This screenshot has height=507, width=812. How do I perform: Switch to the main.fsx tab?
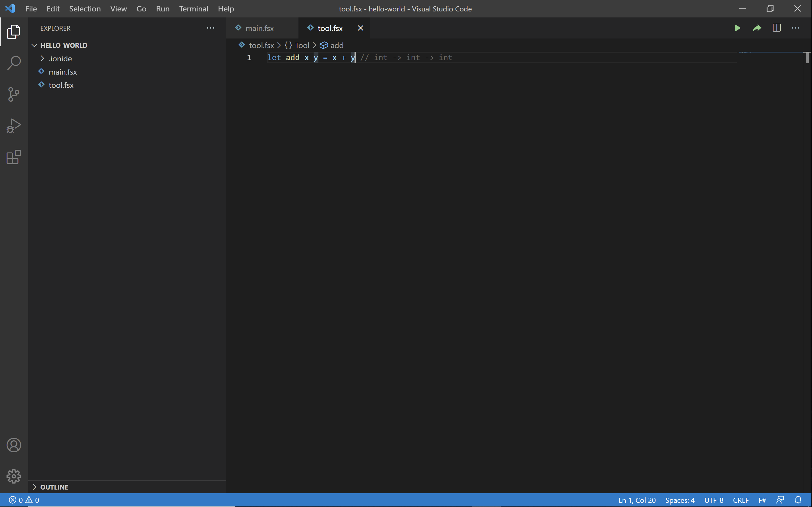coord(259,28)
